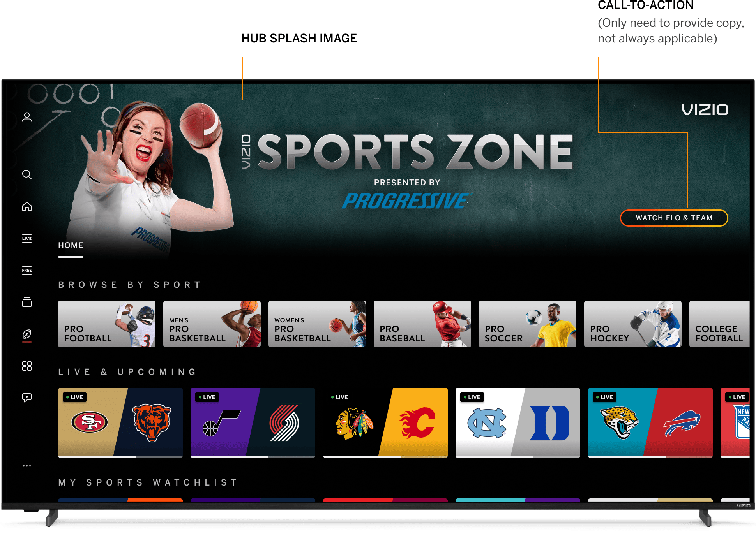Open the stacked library sidebar icon
This screenshot has width=756, height=542.
click(27, 302)
